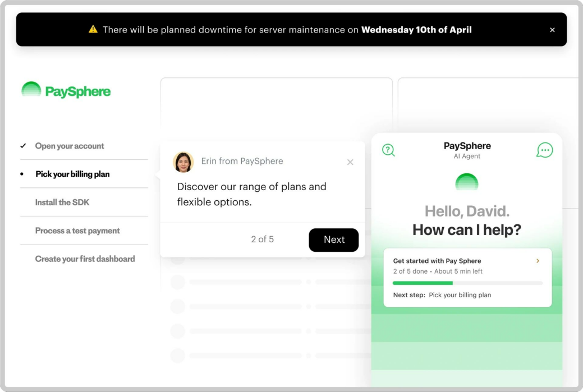Go to the Install the SDK step

tap(62, 202)
